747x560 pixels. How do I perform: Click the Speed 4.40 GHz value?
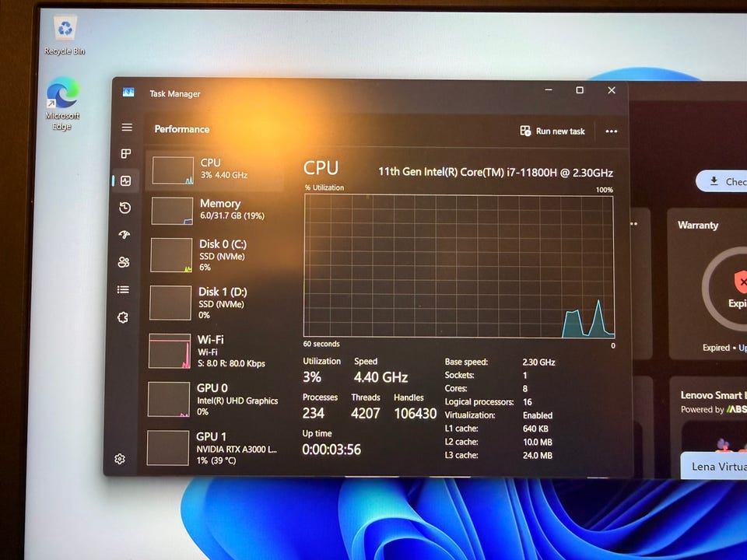(381, 378)
